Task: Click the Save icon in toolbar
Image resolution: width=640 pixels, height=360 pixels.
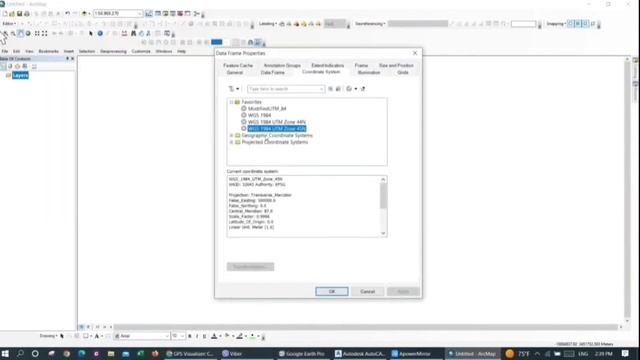Action: pyautogui.click(x=19, y=14)
